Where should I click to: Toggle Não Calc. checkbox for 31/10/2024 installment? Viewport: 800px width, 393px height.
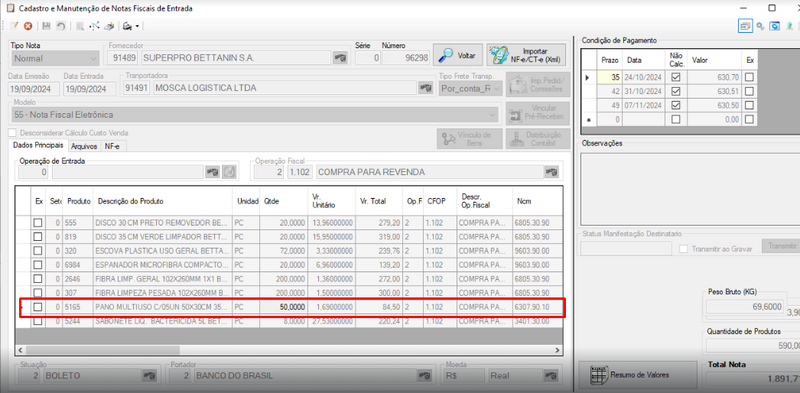(676, 91)
